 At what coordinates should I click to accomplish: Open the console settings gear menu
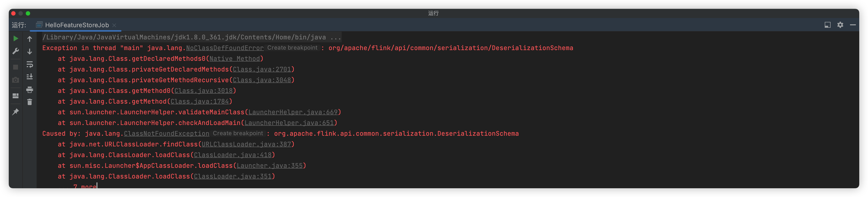point(840,25)
